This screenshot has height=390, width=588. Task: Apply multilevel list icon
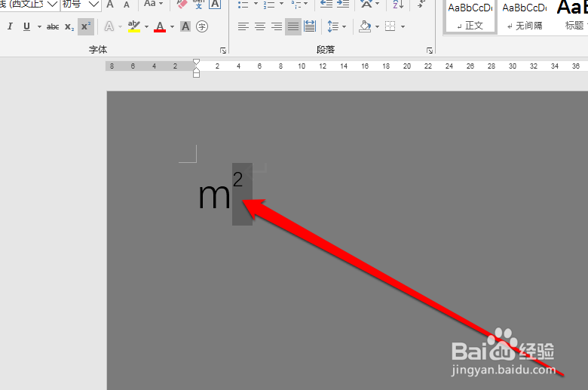296,4
